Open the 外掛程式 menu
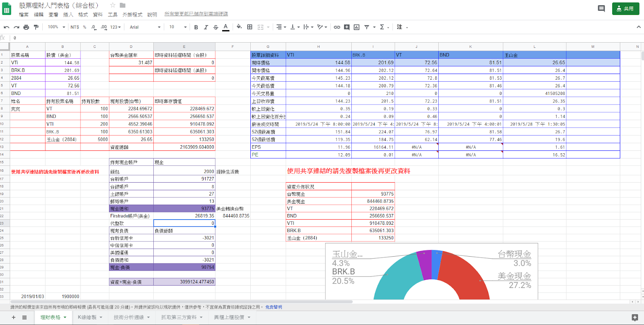Screen dimensions: 644x325 tap(132, 14)
